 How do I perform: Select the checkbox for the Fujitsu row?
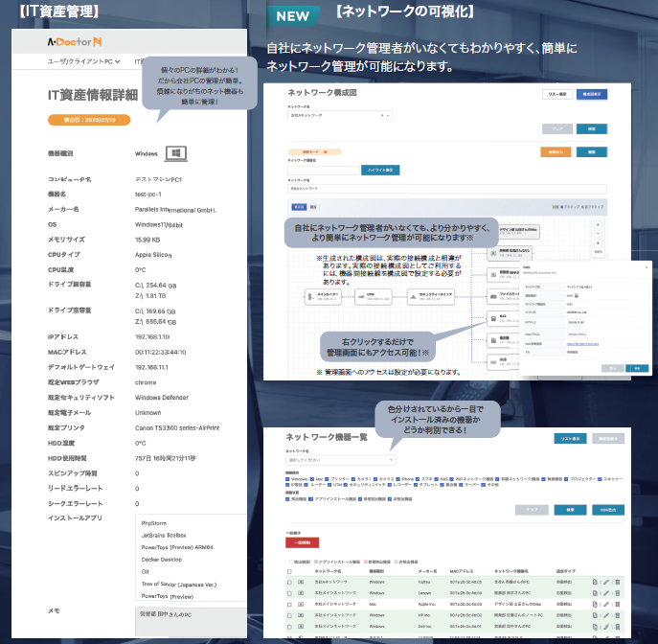coord(290,582)
